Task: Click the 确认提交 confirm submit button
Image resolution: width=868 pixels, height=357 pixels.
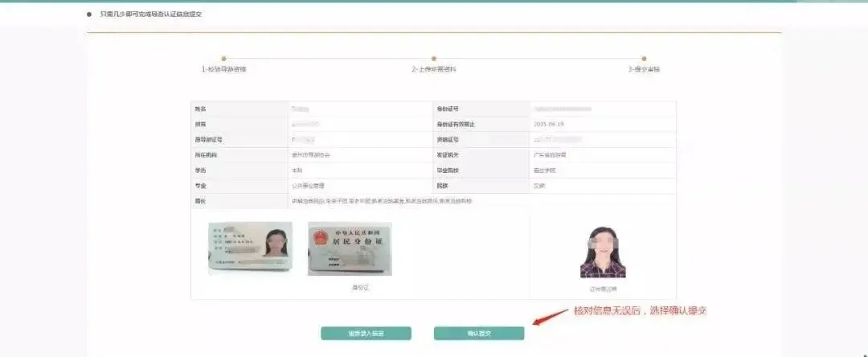Action: tap(479, 333)
